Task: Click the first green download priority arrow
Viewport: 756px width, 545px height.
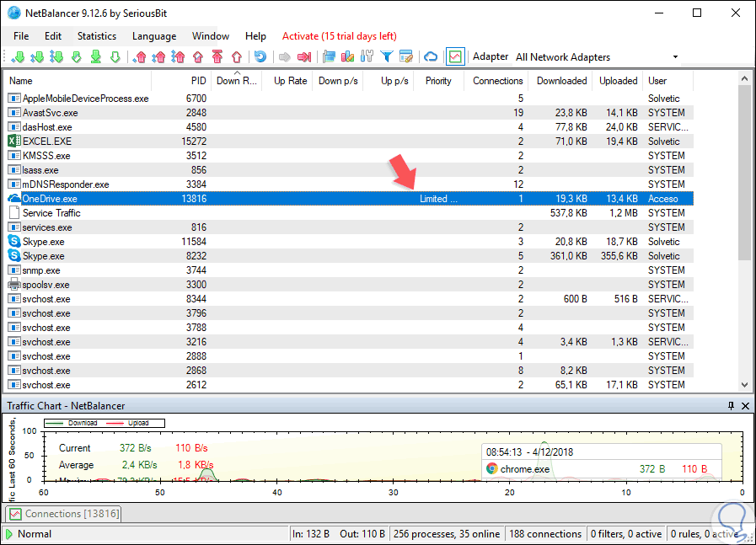Action: tap(19, 57)
